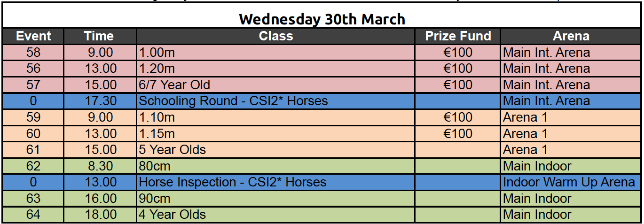Click the Event column header
This screenshot has height=224, width=644.
33,36
